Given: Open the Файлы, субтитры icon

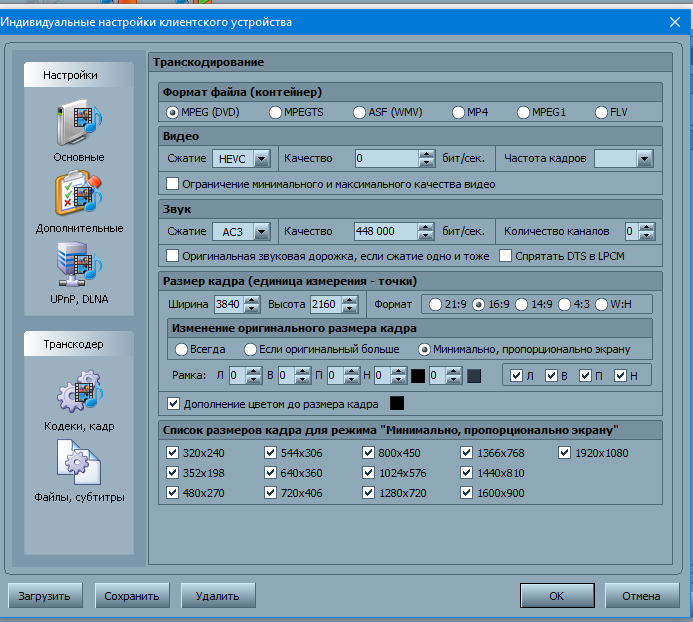Looking at the screenshot, I should (x=79, y=462).
